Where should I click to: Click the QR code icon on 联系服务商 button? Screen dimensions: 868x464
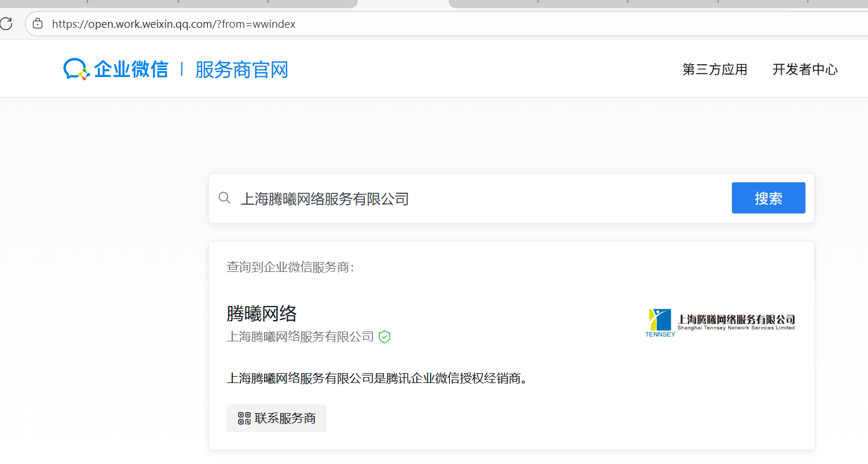point(244,418)
